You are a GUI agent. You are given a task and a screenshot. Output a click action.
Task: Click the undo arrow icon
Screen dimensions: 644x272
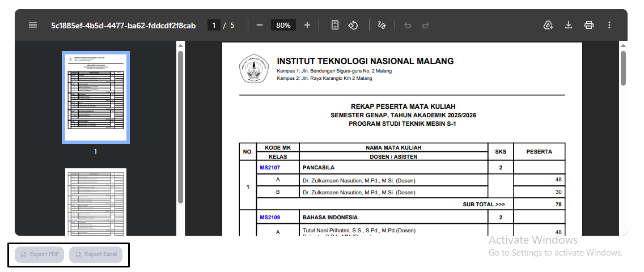408,25
